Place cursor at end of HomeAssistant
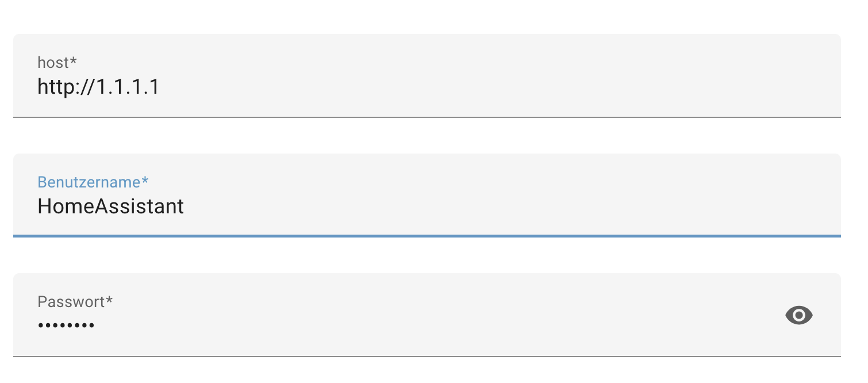Screen dimensions: 868x383 click(x=185, y=206)
